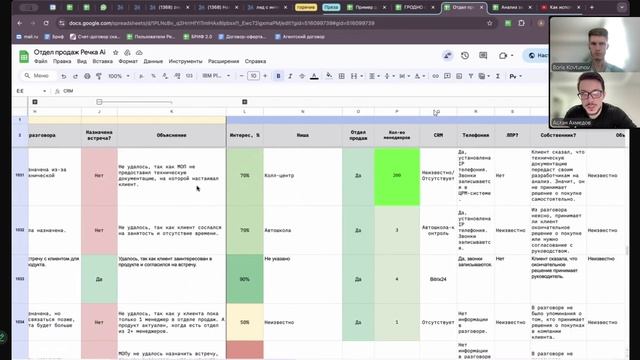
Task: Create a filter using the funnel icon
Action: pos(471,76)
